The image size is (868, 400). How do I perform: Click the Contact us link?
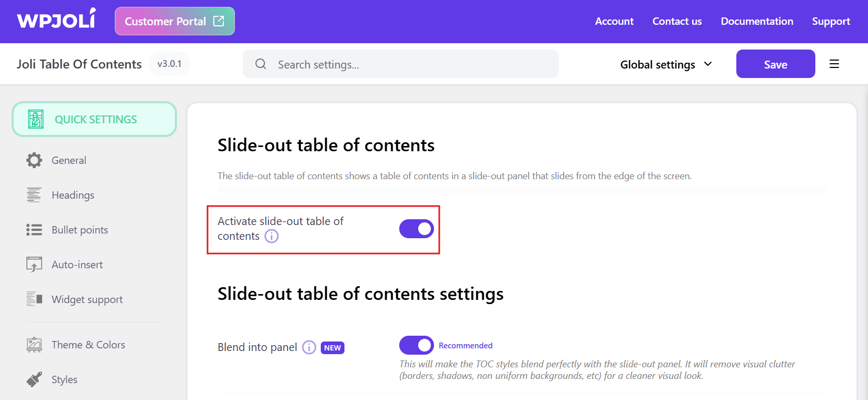tap(677, 21)
